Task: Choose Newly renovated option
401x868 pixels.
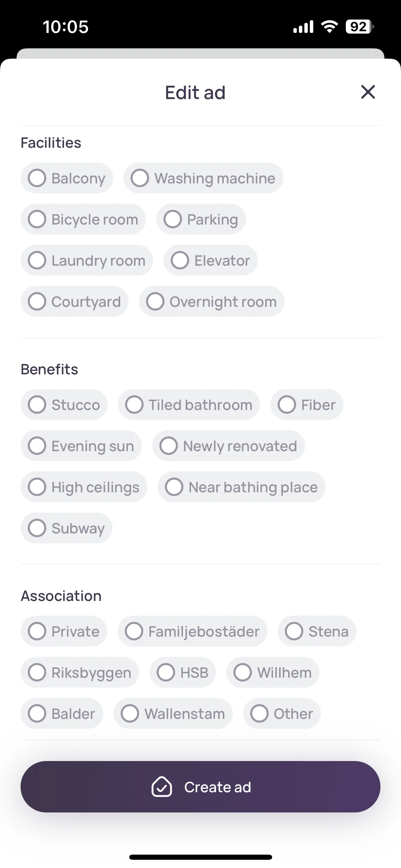Action: (x=229, y=446)
